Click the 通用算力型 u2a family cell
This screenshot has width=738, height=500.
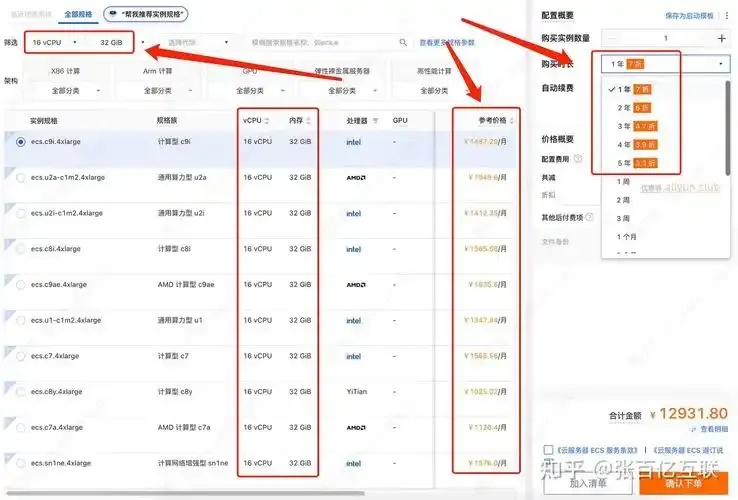[182, 177]
